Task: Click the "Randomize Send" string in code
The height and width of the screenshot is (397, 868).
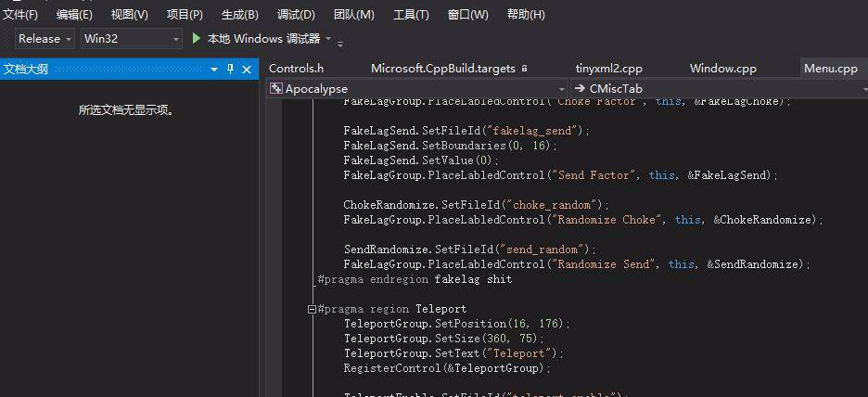Action: [x=604, y=264]
